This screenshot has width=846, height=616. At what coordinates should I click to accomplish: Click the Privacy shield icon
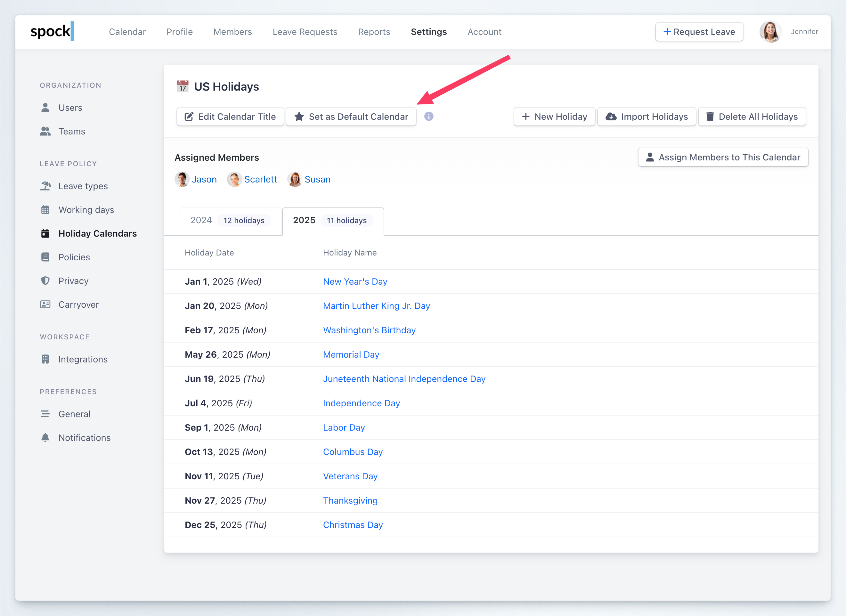pos(45,281)
